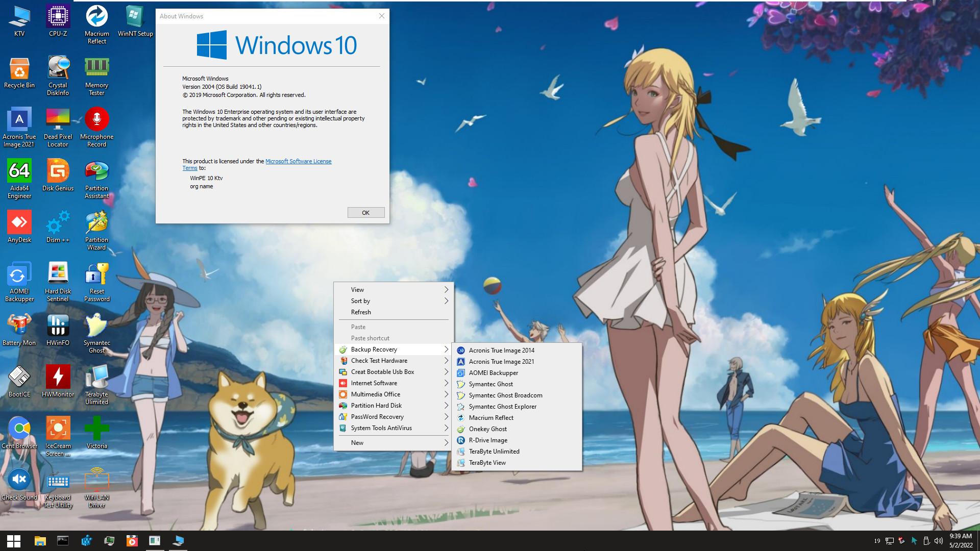Open Microphone Record shortcut
This screenshot has height=551, width=980.
click(x=96, y=128)
